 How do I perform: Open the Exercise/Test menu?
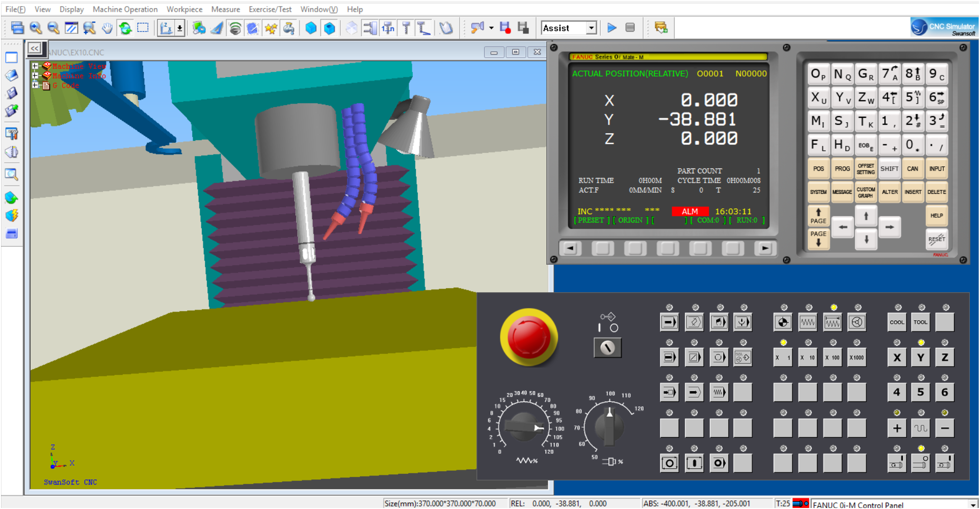270,9
